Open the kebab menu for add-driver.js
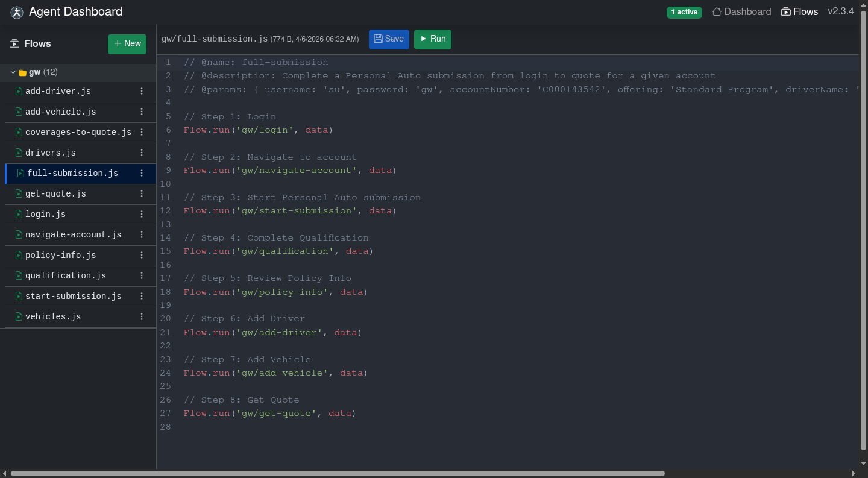This screenshot has width=868, height=478. coord(141,91)
